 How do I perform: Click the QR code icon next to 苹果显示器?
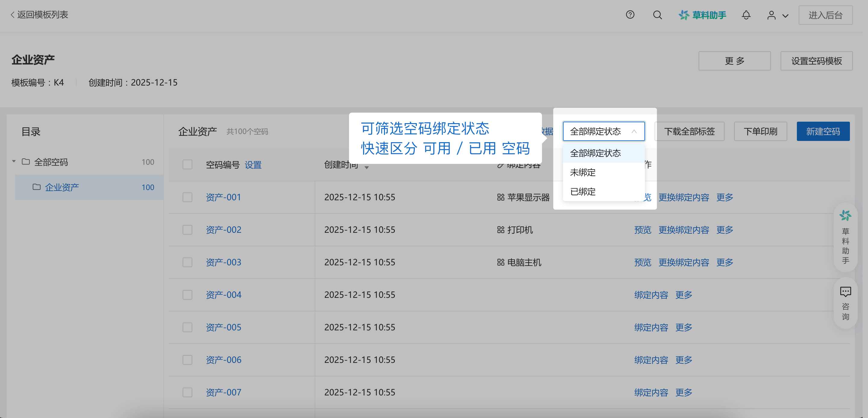click(x=500, y=197)
